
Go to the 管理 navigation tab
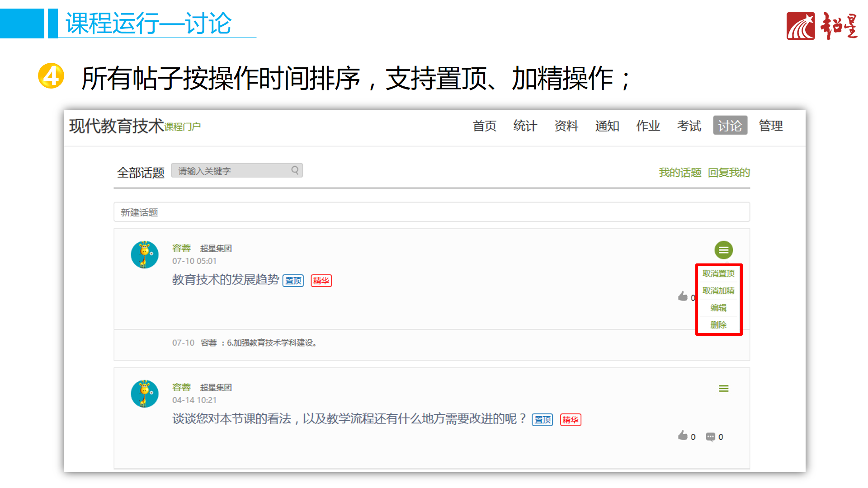771,126
